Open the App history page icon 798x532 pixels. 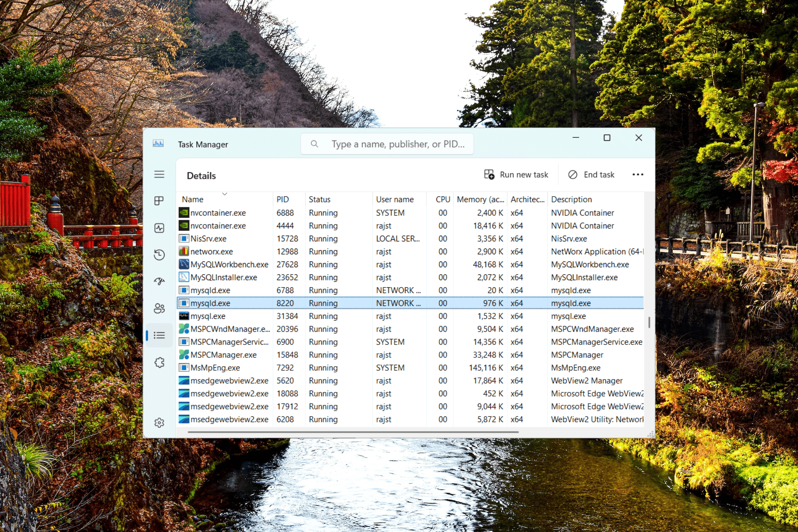point(159,254)
